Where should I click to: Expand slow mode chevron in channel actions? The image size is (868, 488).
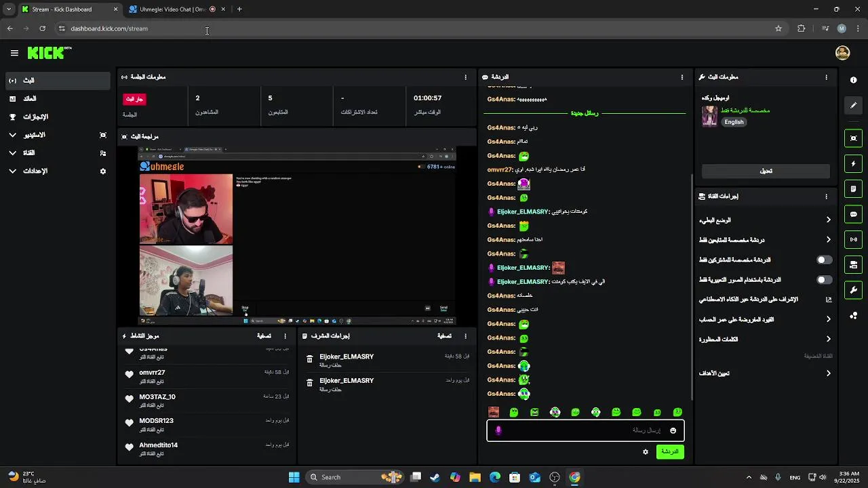828,220
